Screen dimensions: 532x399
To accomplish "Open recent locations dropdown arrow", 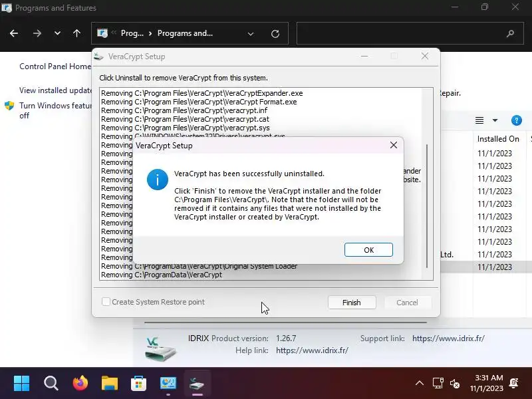I will click(x=57, y=33).
